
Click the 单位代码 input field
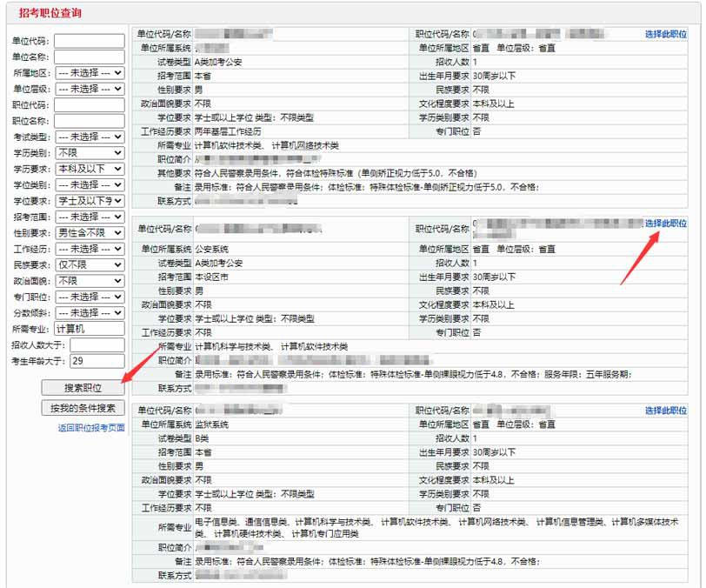coord(90,41)
